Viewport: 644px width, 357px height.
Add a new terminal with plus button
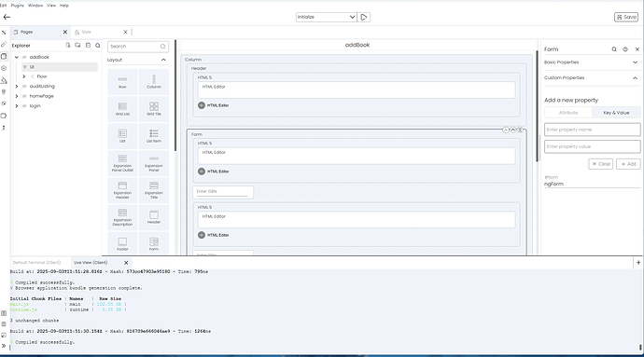click(x=638, y=263)
